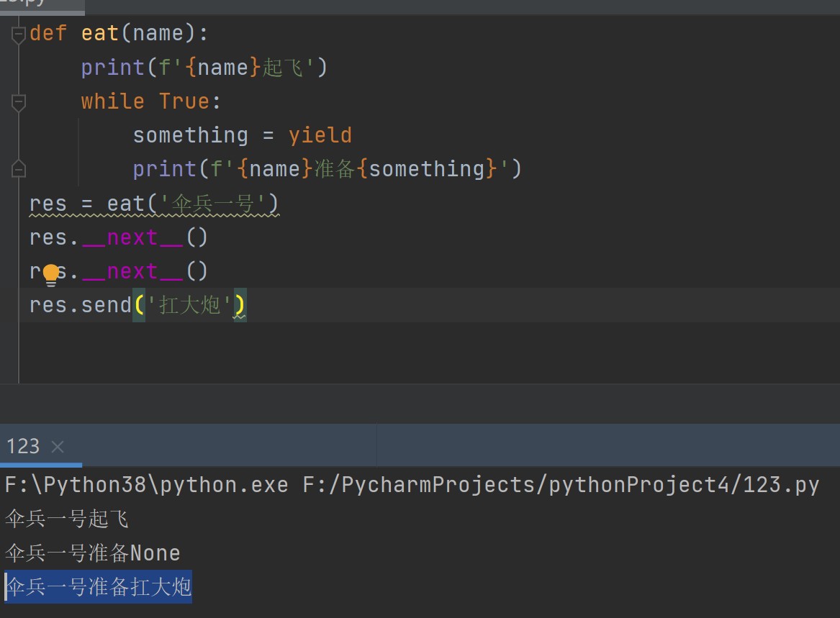
Task: Click the 伞兵一号起飞 output line
Action: pos(66,519)
